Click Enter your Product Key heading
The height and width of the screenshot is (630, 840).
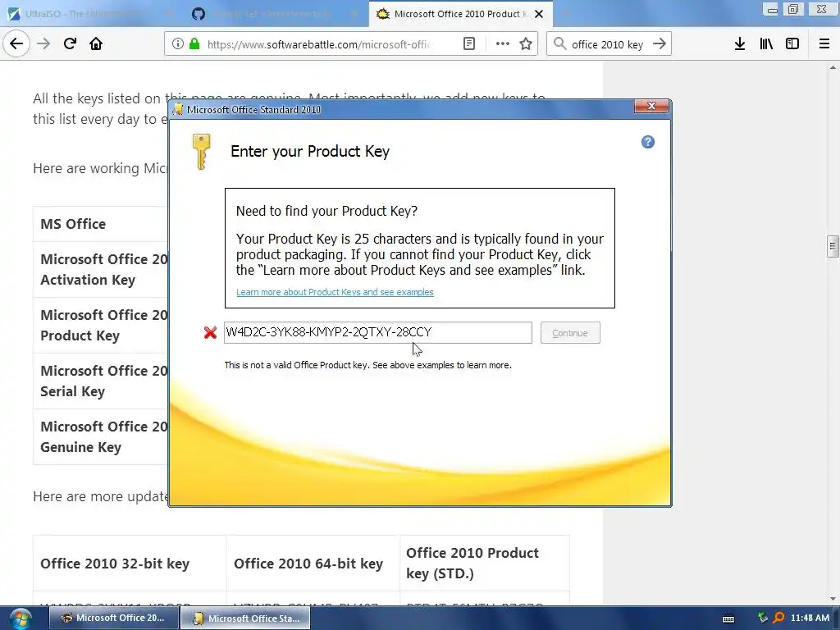tap(309, 152)
